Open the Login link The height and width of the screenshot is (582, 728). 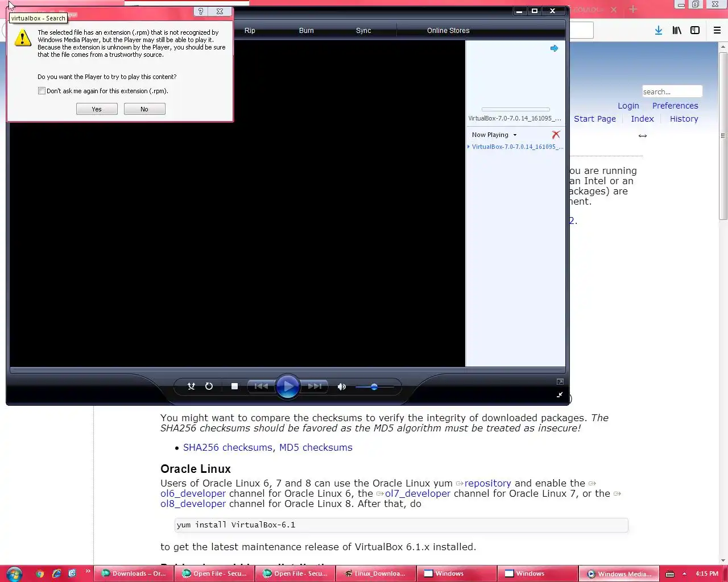pos(628,106)
